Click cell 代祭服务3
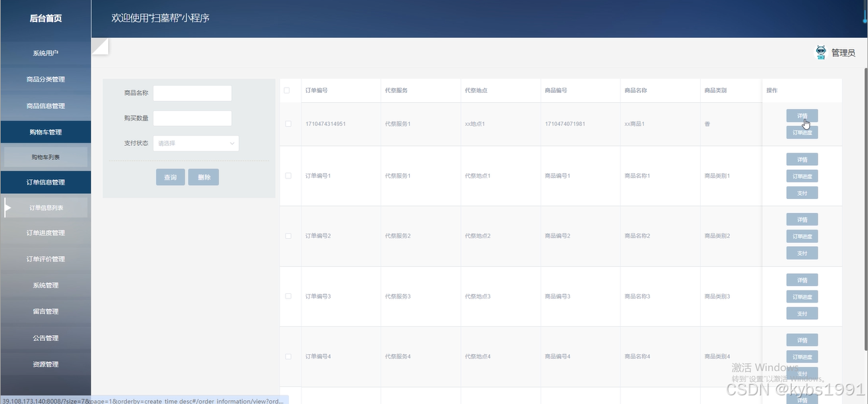The width and height of the screenshot is (868, 404). [398, 297]
